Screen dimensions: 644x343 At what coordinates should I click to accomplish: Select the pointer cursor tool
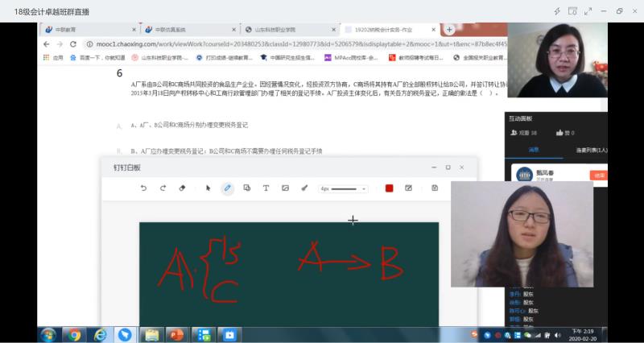pyautogui.click(x=208, y=188)
